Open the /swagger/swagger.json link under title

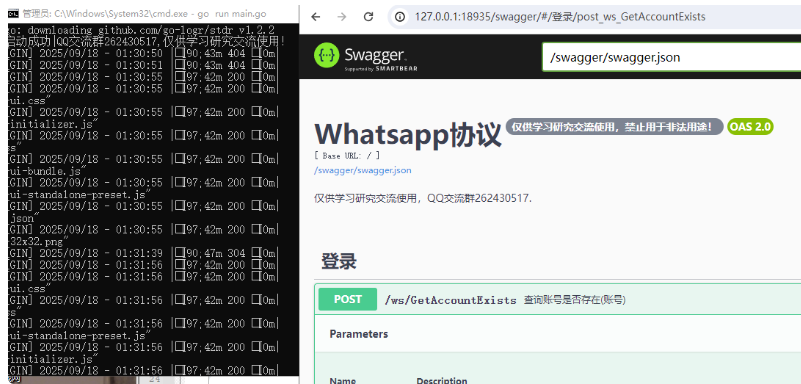(x=363, y=170)
